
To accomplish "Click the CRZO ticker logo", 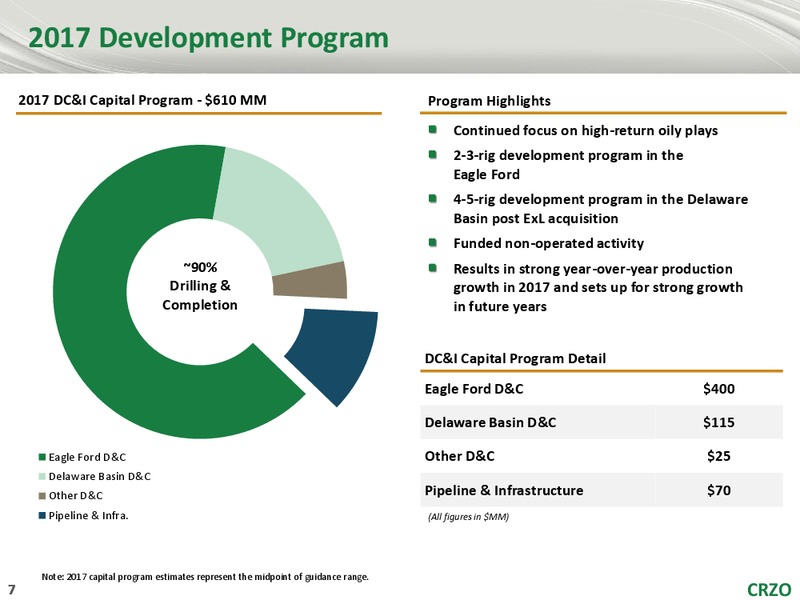I will tap(769, 589).
